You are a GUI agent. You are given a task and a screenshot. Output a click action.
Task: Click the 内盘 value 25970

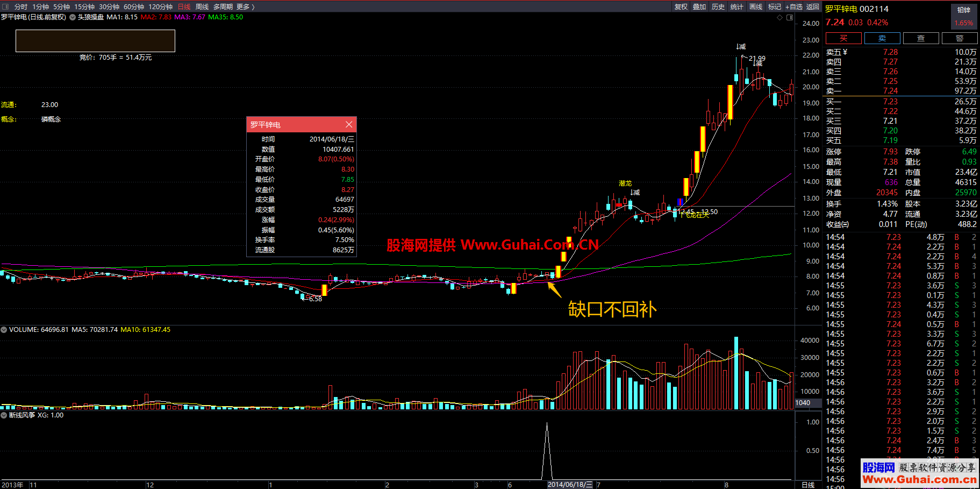[966, 193]
